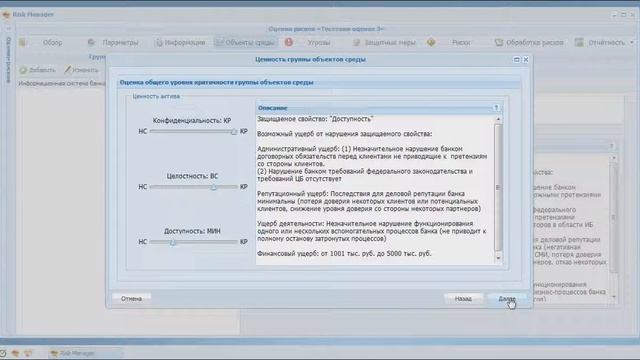Image resolution: width=640 pixels, height=360 pixels.
Task: Click the description scrollbar down arrow
Action: click(498, 258)
